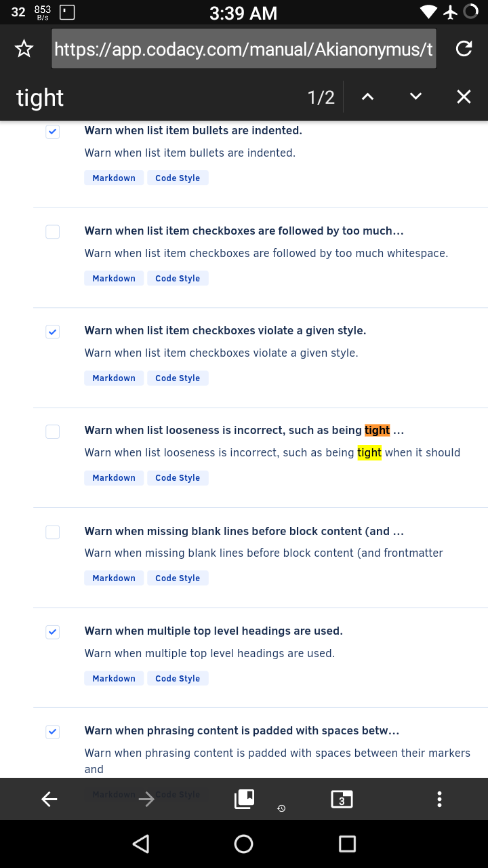Select Android recent apps square
This screenshot has width=488, height=868.
(346, 844)
